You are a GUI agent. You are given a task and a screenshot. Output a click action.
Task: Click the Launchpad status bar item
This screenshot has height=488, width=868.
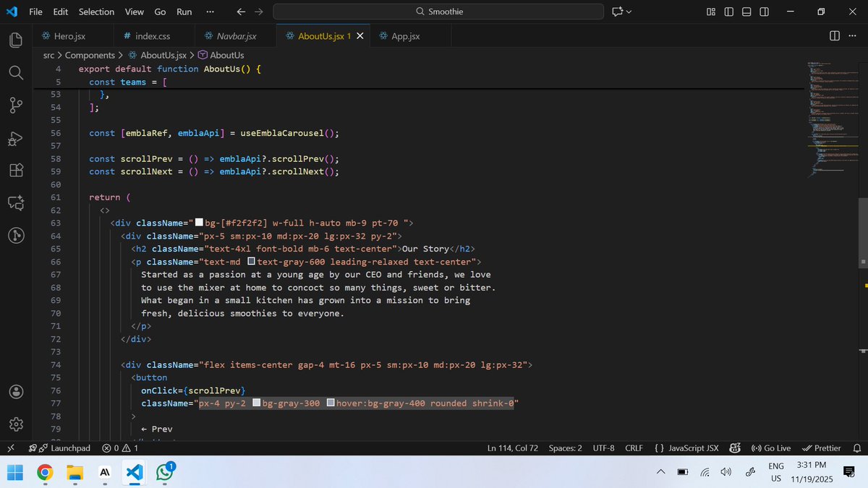coord(60,448)
